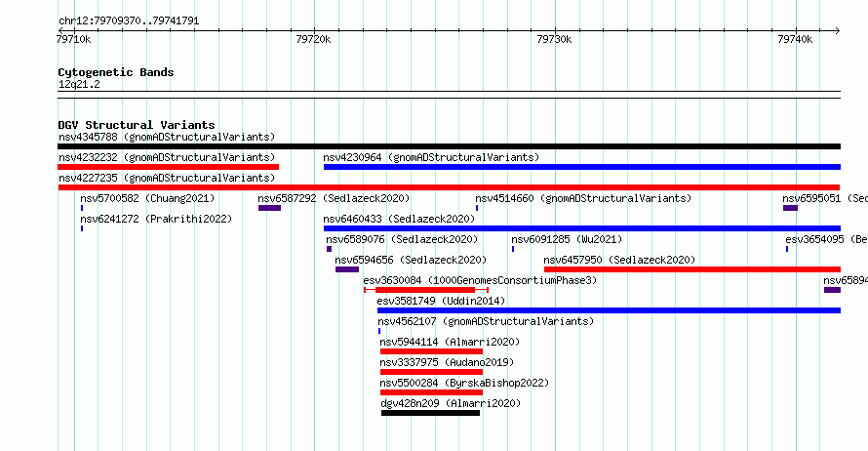Image resolution: width=868 pixels, height=451 pixels.
Task: Click the dgv428n209 (Almarri2020) label text
Action: tap(451, 403)
